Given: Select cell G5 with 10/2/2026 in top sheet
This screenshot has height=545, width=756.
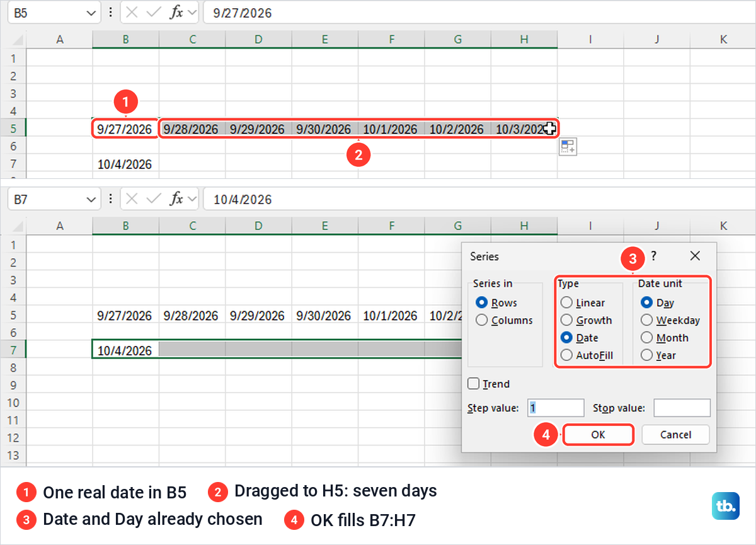Looking at the screenshot, I should coord(457,129).
